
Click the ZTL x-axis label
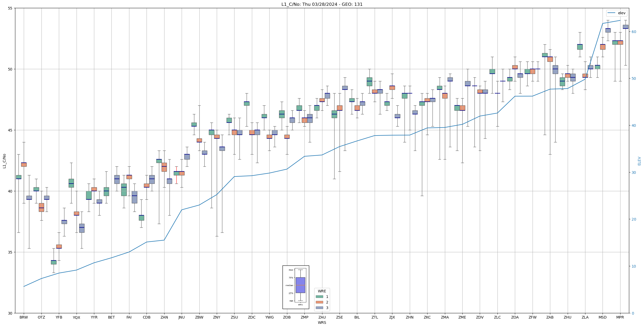[x=375, y=317]
